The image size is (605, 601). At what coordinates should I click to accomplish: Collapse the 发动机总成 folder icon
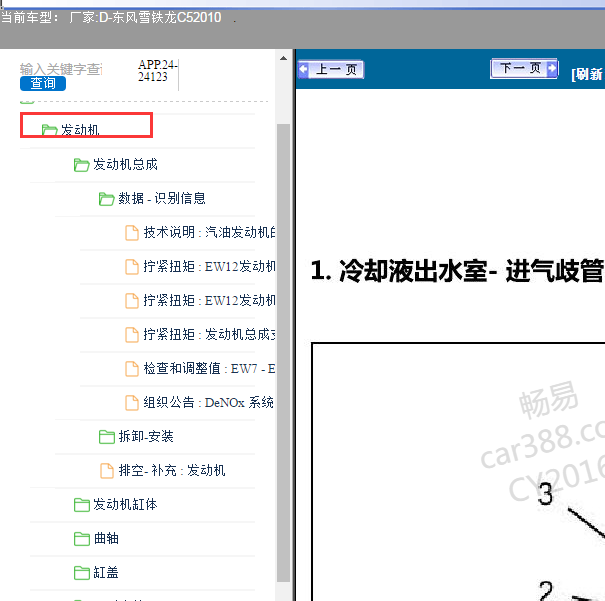pos(81,165)
